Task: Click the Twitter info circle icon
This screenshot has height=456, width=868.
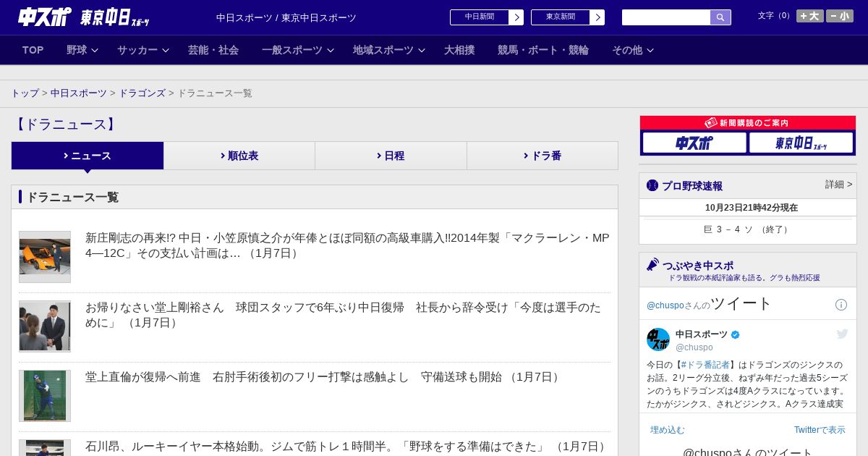Action: coord(841,305)
